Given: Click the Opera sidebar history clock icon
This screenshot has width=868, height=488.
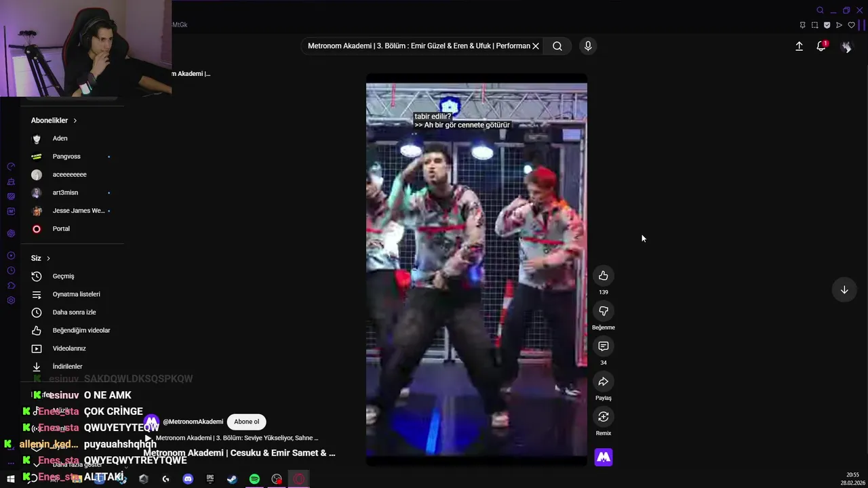Looking at the screenshot, I should click(11, 270).
